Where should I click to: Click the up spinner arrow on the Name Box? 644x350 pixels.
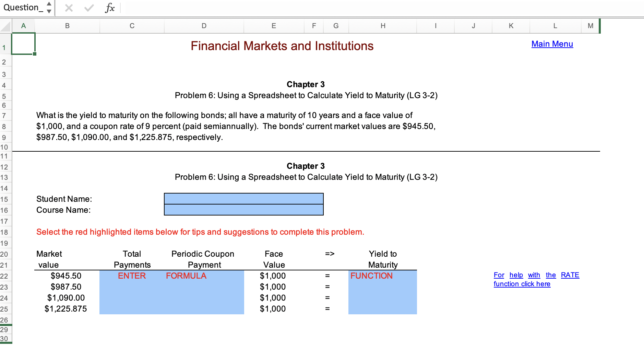tap(49, 4)
